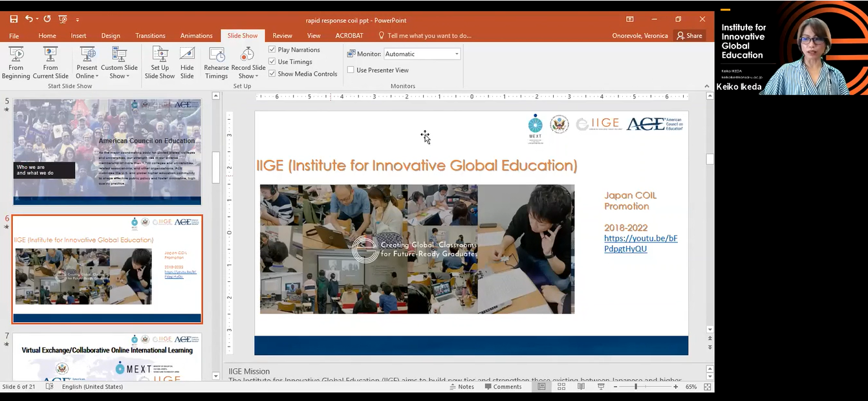Image resolution: width=868 pixels, height=401 pixels.
Task: Click account name Onorevole, Veronica
Action: coord(640,36)
